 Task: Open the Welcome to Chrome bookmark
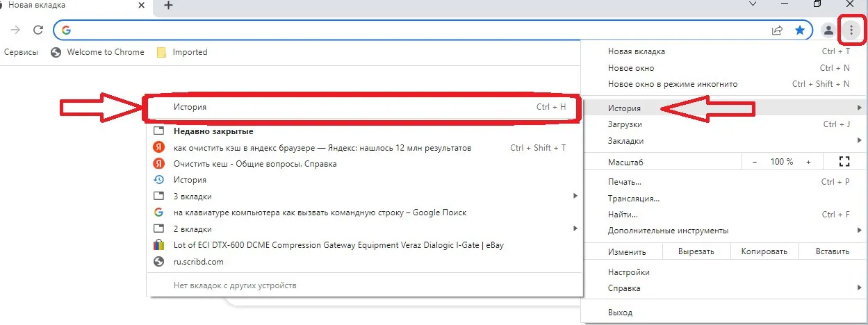click(98, 52)
